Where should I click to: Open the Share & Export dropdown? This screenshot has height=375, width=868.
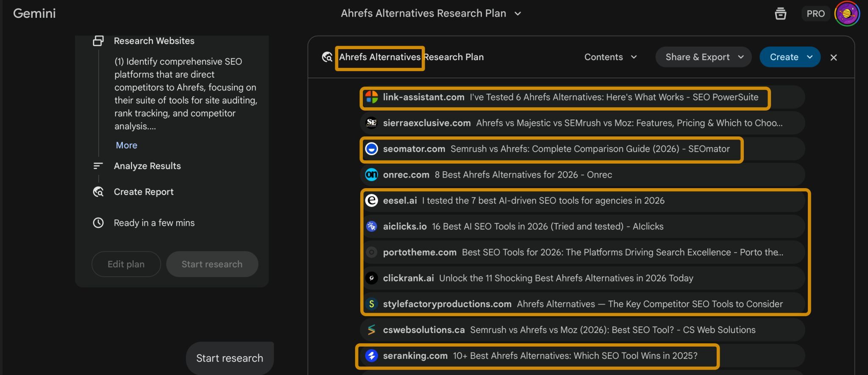[703, 57]
